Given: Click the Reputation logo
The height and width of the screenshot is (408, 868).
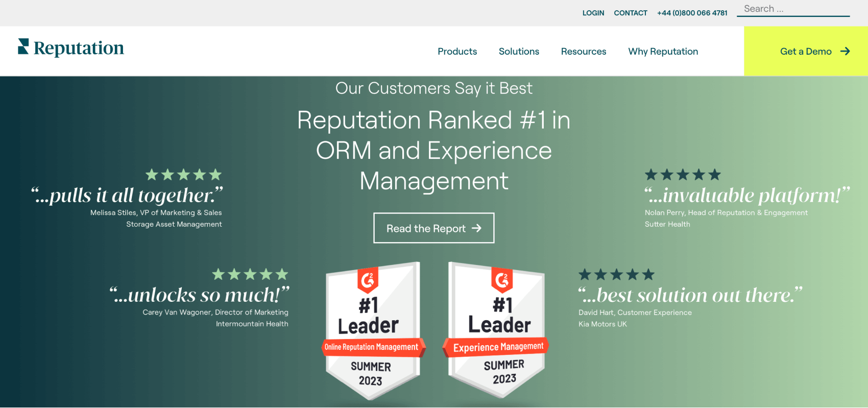Looking at the screenshot, I should tap(71, 47).
